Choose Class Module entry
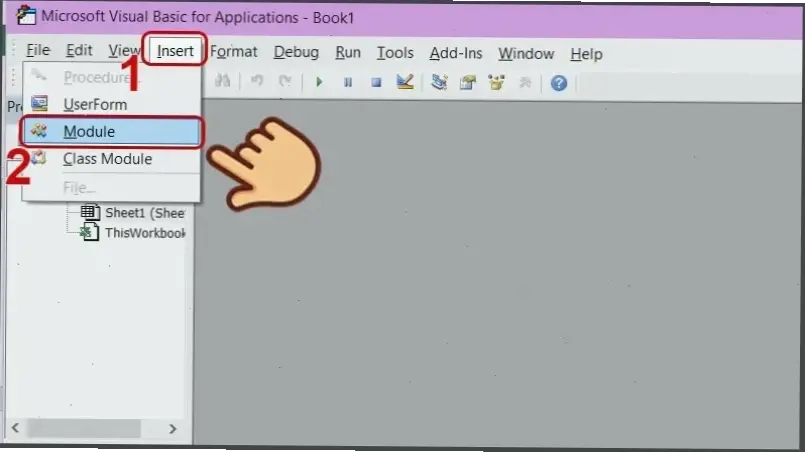This screenshot has width=805, height=452. pos(111,159)
